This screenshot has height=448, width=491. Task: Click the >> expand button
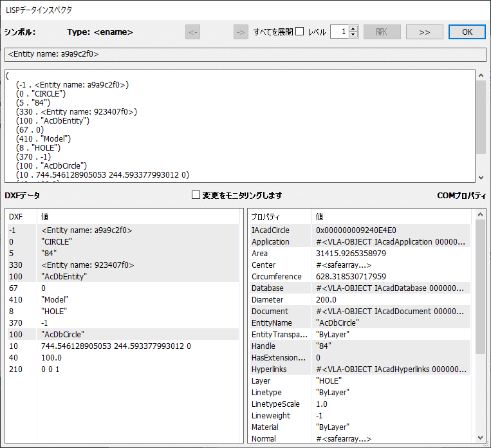coord(424,32)
